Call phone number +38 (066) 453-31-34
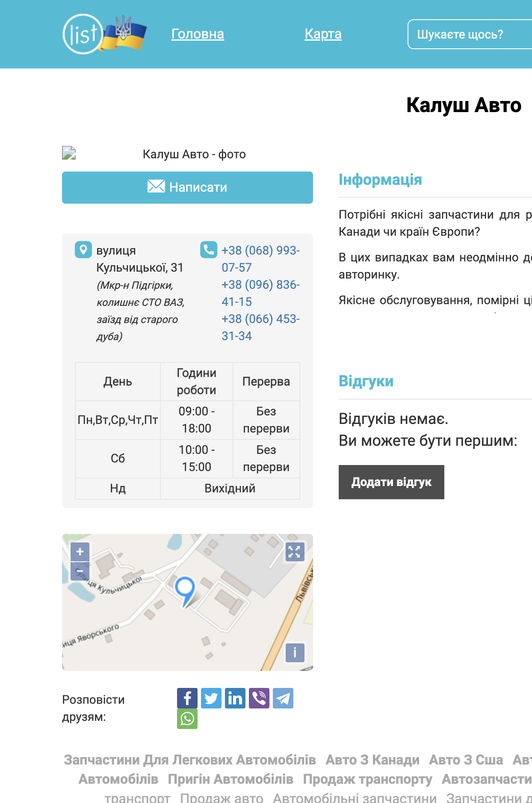Viewport: 532px width, 803px height. [260, 327]
